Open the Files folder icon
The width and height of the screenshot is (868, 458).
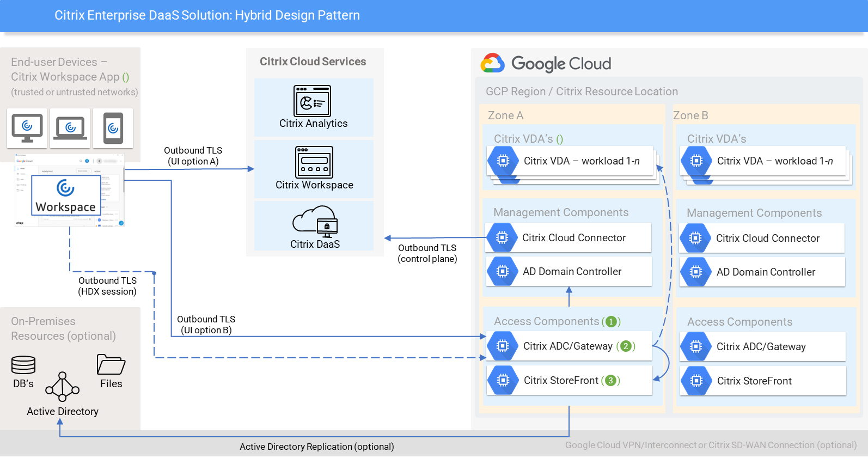coord(111,364)
